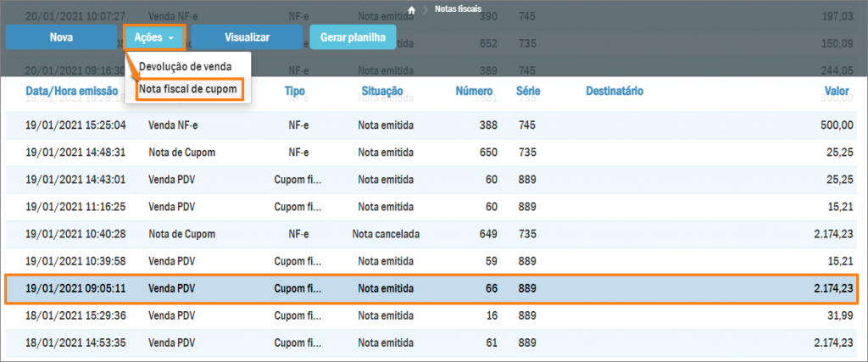Sort by Destinatário column header
868x362 pixels.
[614, 90]
